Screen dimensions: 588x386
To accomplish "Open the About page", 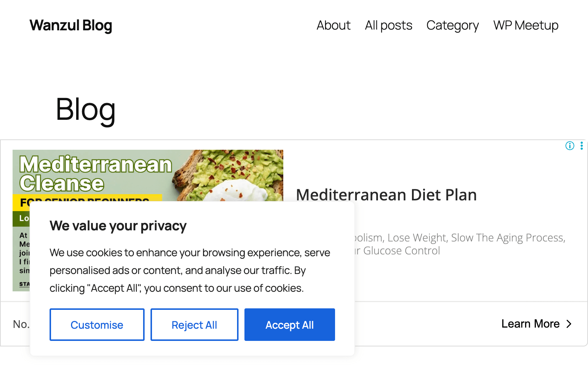I will coord(333,25).
